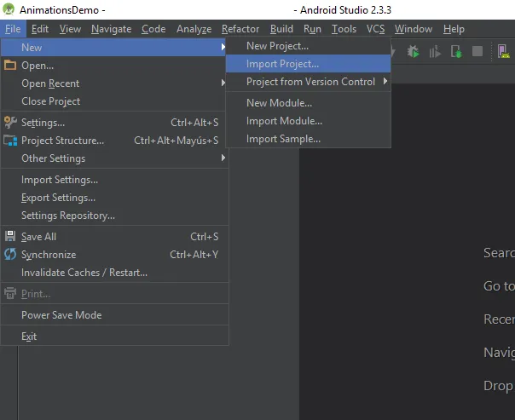Open Settings Repository... entry
The height and width of the screenshot is (420, 515).
(114, 216)
